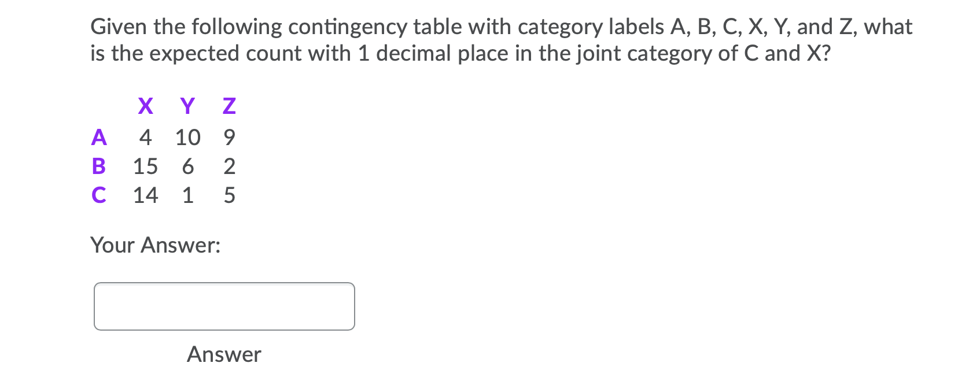980x385 pixels.
Task: Click the purple row label A
Action: (x=99, y=137)
